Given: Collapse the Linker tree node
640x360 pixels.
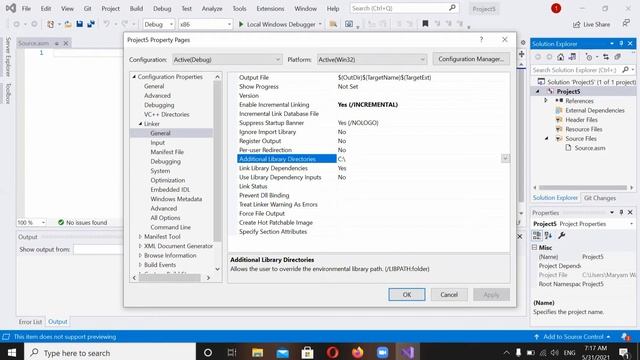Looking at the screenshot, I should 140,124.
